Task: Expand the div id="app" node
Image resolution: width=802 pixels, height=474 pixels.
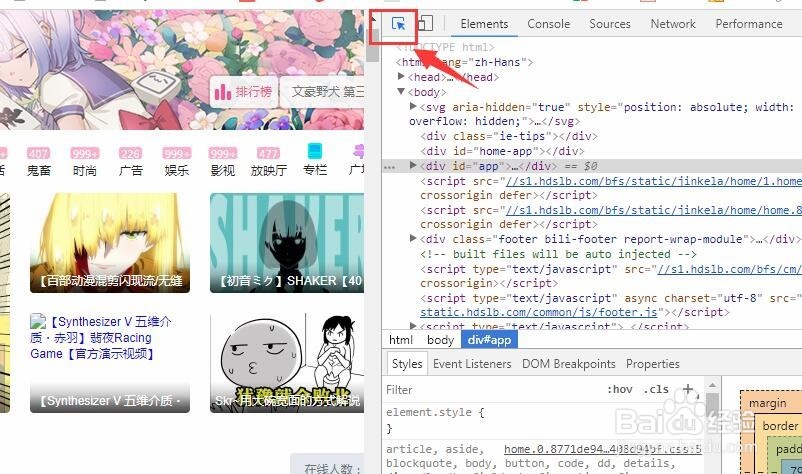Action: (413, 165)
